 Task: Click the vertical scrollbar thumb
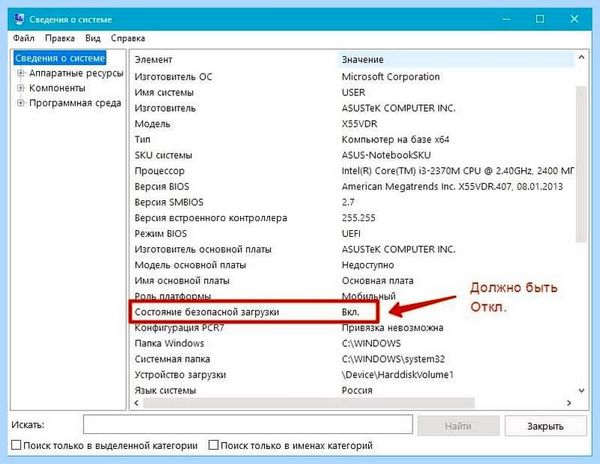[581, 164]
